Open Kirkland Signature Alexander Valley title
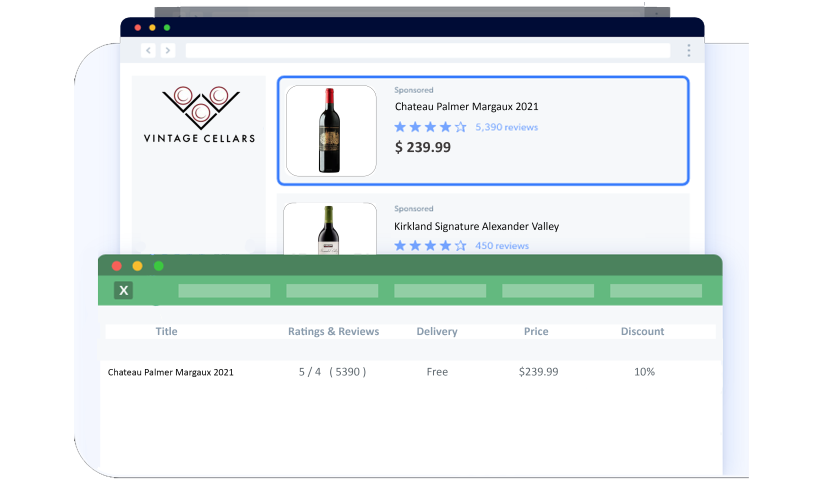Viewport: 823px width, 480px height. pos(477,226)
